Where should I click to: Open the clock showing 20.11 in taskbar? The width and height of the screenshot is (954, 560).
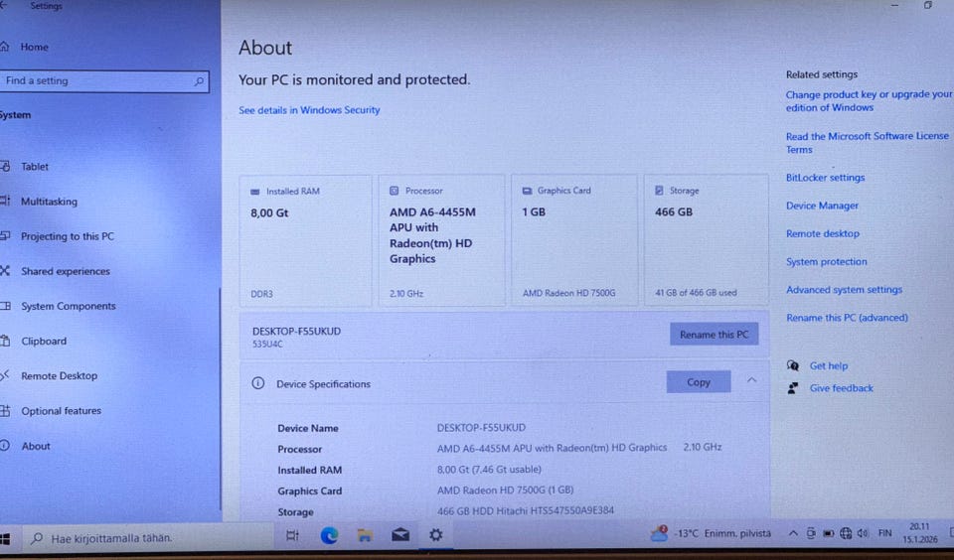(x=919, y=532)
